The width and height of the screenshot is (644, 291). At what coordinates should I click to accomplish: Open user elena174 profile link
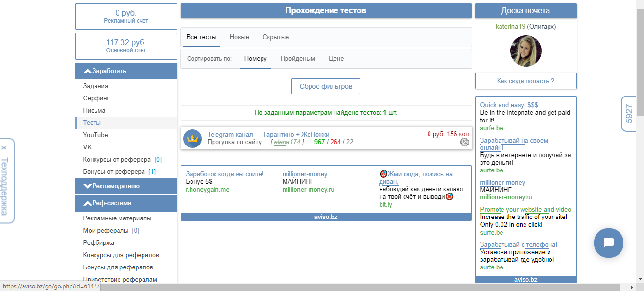coord(287,142)
